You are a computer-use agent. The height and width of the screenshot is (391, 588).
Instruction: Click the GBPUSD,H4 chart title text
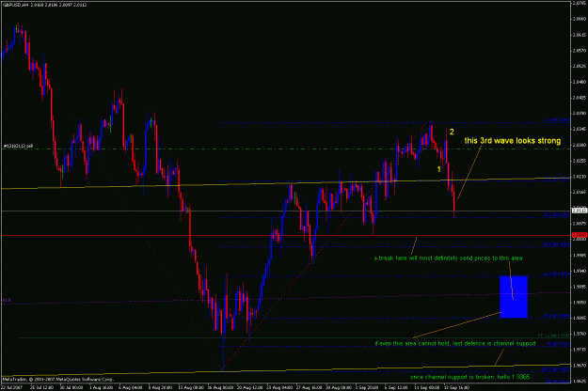(x=44, y=5)
